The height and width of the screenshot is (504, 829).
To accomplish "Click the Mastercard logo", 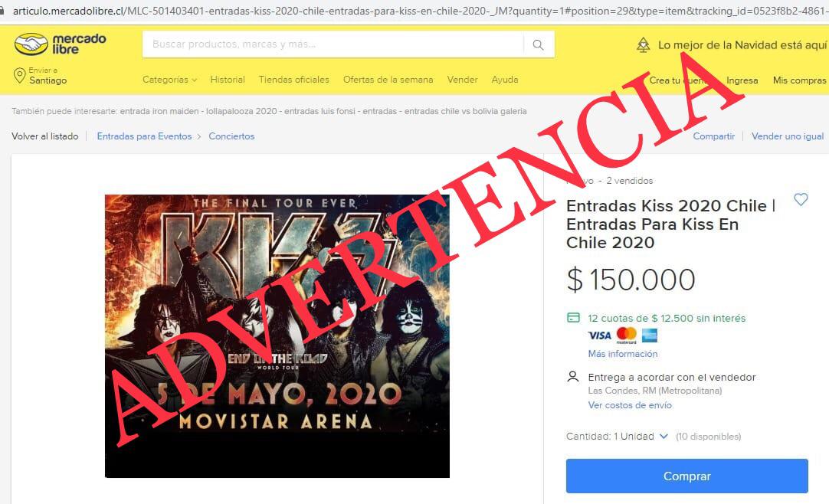I will 627,335.
